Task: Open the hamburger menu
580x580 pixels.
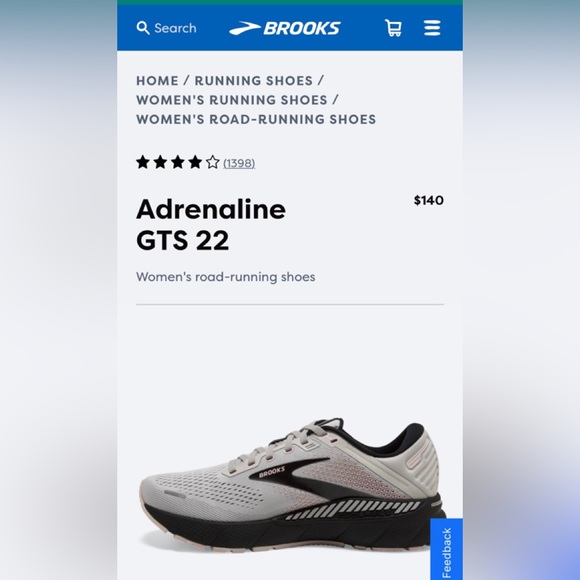Action: tap(432, 28)
